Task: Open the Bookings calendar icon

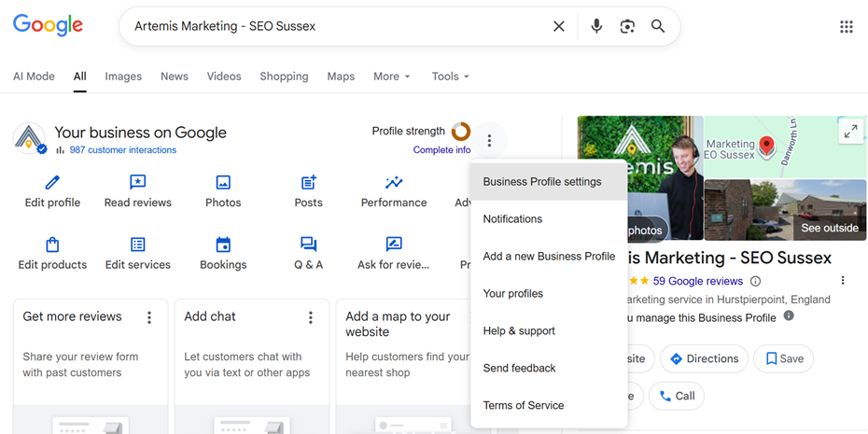Action: pyautogui.click(x=223, y=245)
